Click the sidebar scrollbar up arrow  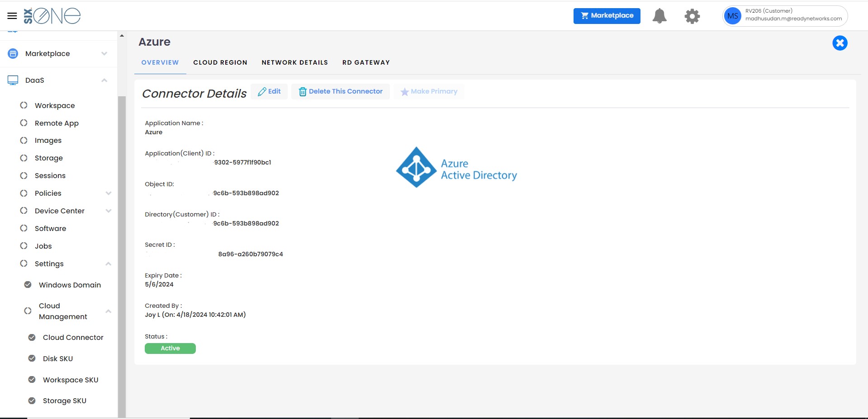(122, 35)
